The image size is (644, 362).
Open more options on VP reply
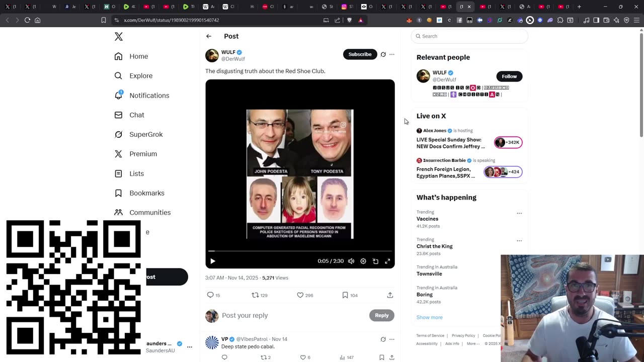point(392,339)
